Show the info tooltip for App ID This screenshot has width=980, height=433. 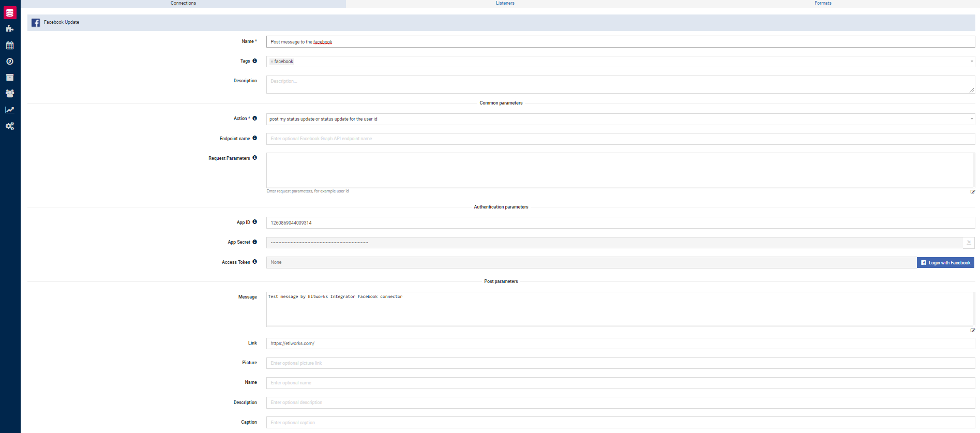coord(254,222)
